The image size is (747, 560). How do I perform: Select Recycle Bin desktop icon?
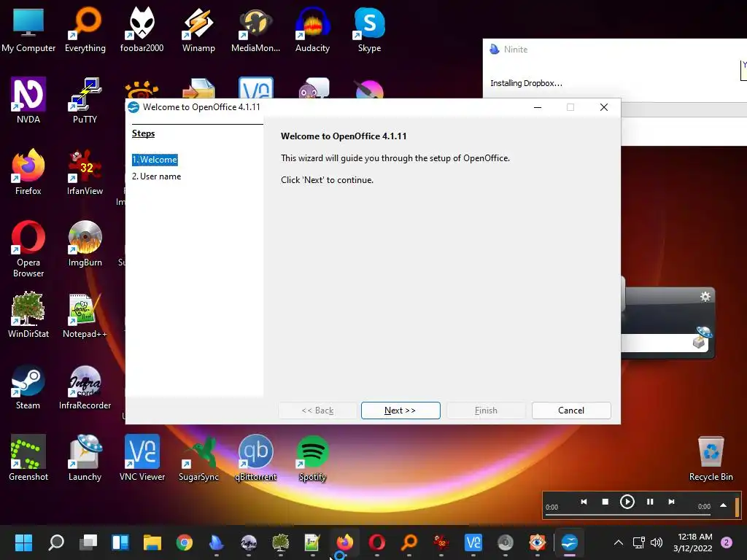(711, 458)
